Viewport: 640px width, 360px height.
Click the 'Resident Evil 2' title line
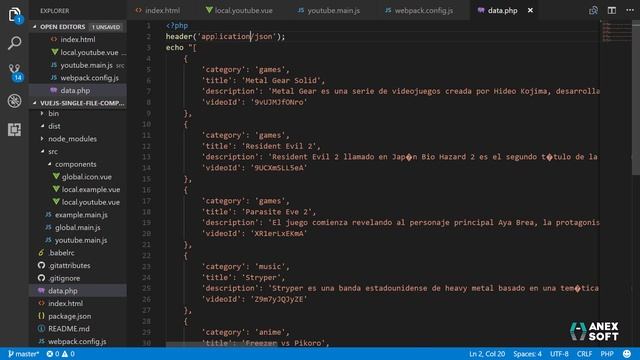pos(261,146)
